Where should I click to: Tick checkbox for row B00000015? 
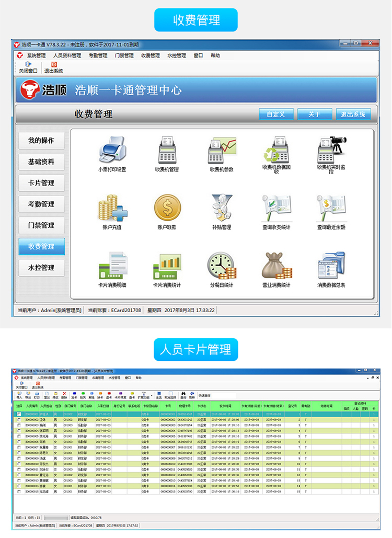pyautogui.click(x=19, y=491)
